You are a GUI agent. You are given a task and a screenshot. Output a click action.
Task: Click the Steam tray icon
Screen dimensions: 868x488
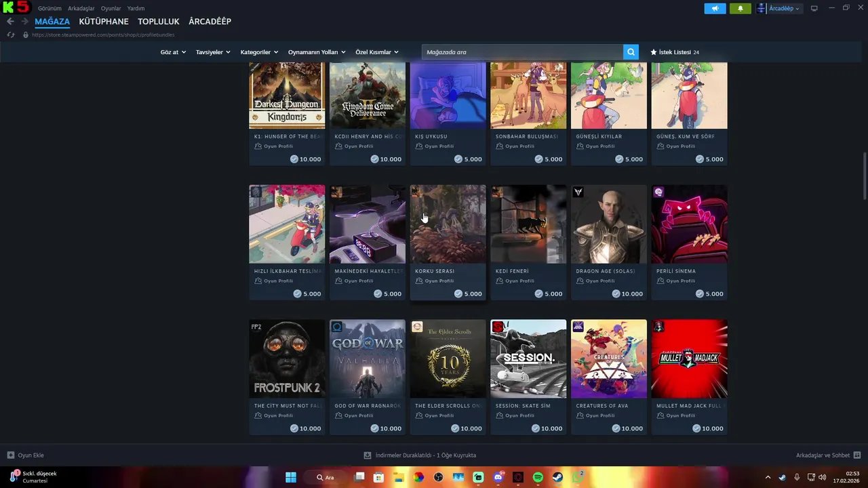pos(782,477)
